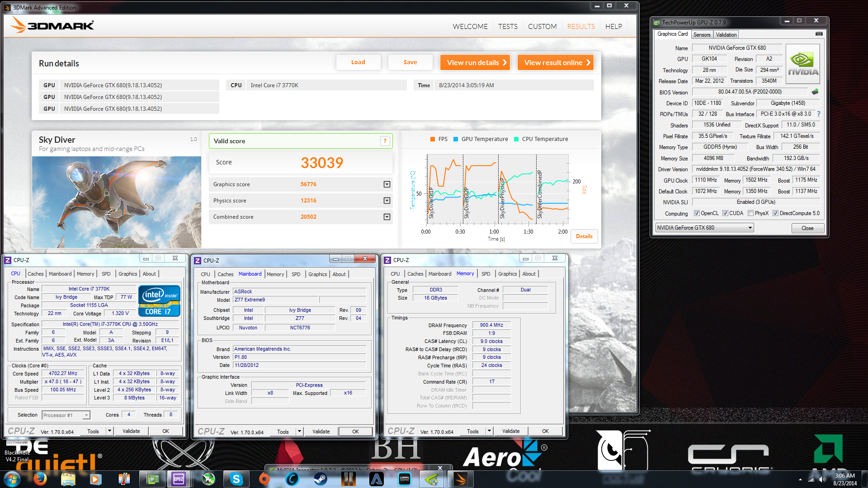Toggle the CUDA checkbox in GPU-Z
This screenshot has height=488, width=868.
click(x=725, y=213)
